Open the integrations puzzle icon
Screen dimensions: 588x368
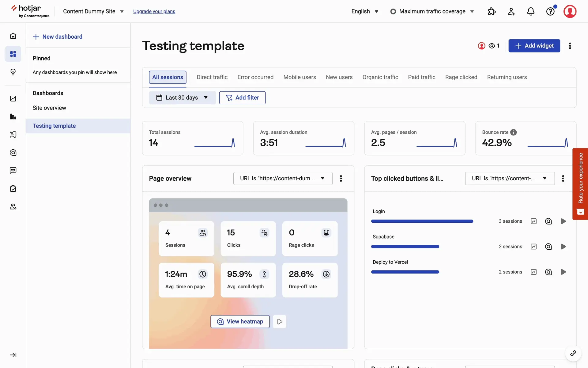(492, 12)
